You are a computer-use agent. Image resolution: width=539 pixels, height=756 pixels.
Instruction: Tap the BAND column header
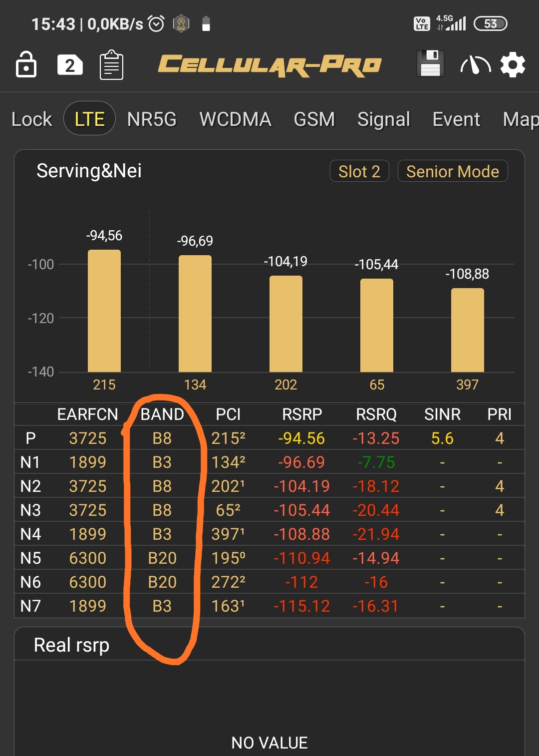click(x=162, y=414)
